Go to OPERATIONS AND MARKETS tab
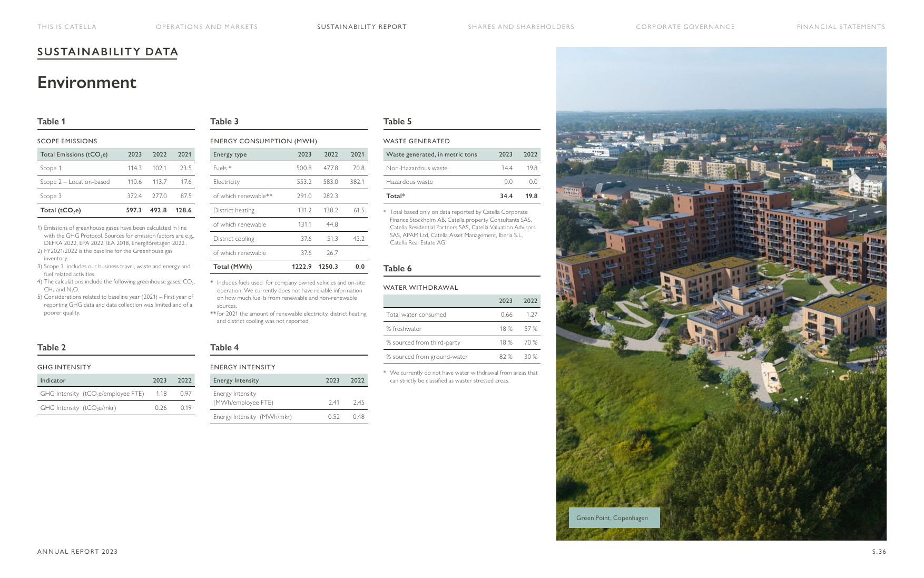The width and height of the screenshot is (924, 578). 207,27
